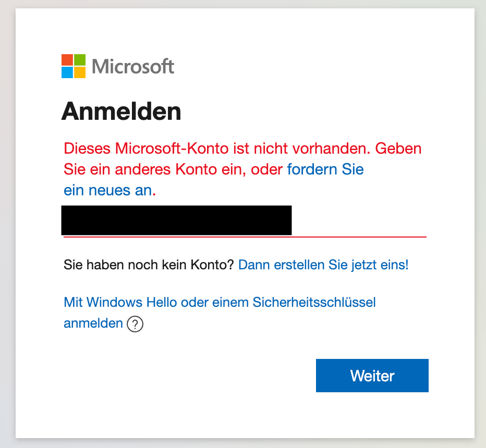Open the question mark help icon
The height and width of the screenshot is (448, 486).
point(135,324)
